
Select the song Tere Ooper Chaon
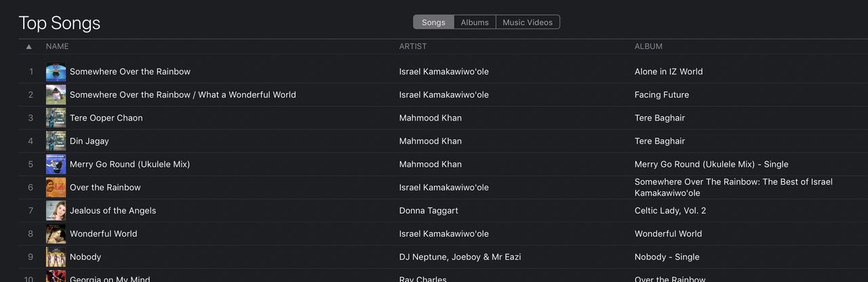106,118
